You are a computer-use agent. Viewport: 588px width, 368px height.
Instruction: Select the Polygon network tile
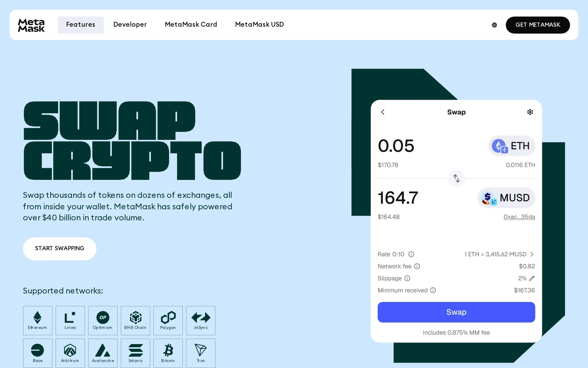tap(168, 320)
